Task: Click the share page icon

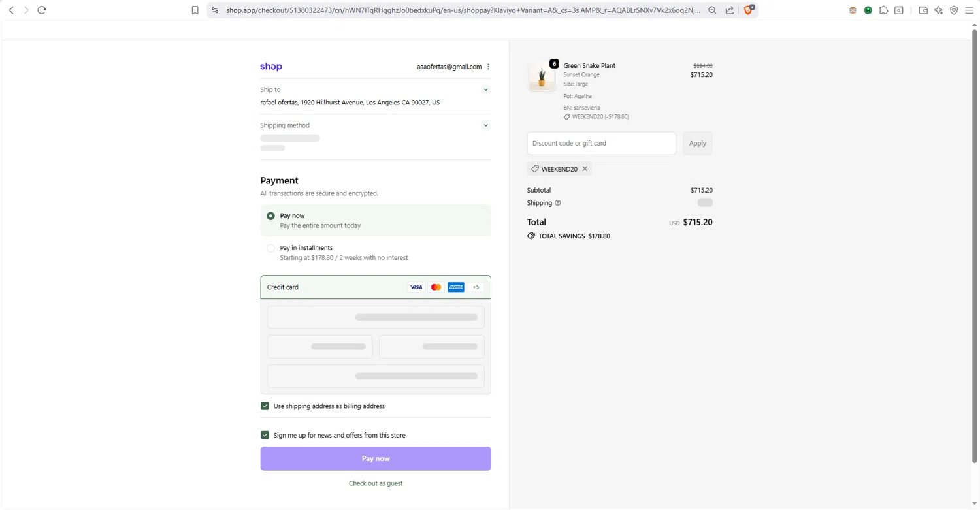Action: click(730, 10)
